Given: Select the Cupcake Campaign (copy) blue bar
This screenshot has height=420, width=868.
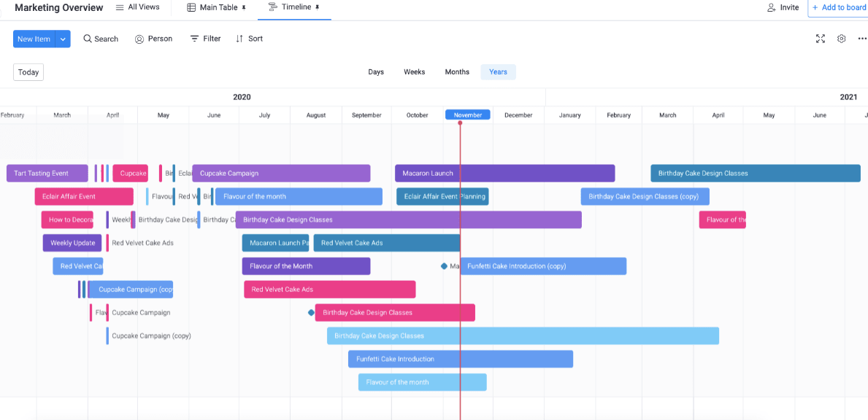Looking at the screenshot, I should tap(131, 289).
